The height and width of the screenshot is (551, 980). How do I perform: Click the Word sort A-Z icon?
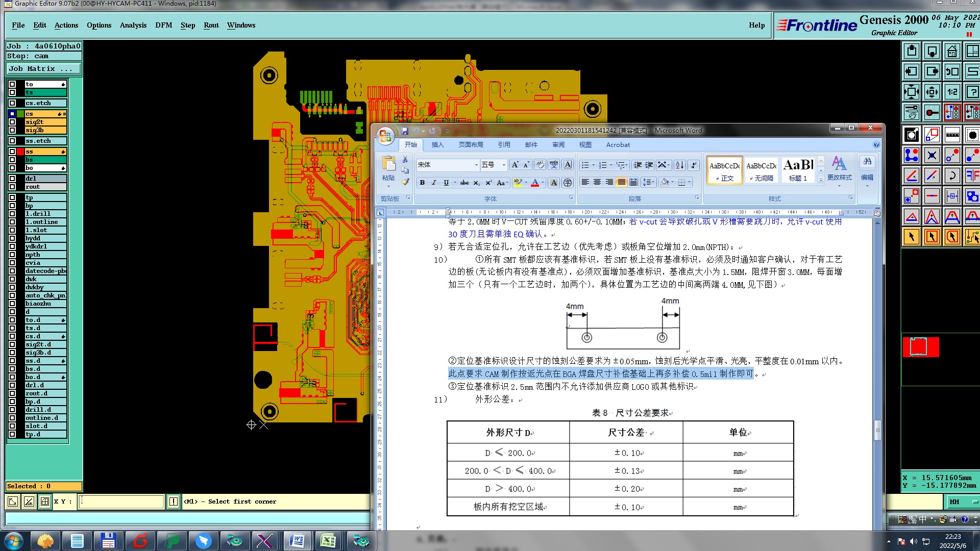click(679, 165)
